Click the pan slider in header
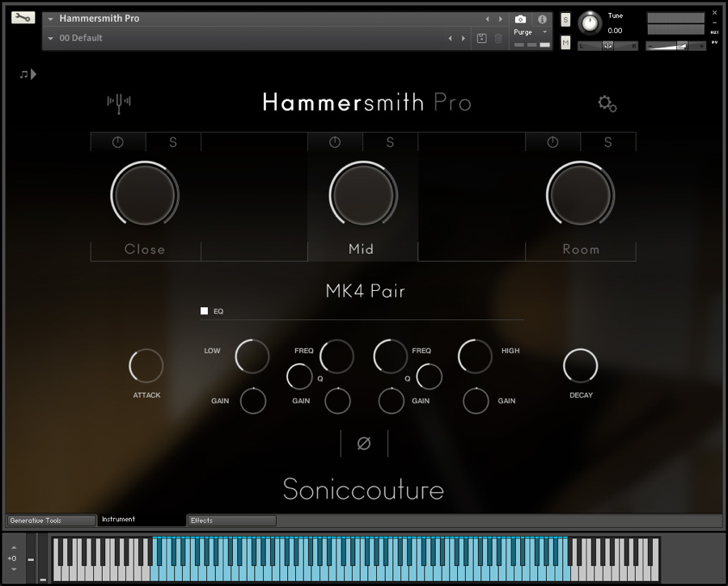 pos(607,46)
